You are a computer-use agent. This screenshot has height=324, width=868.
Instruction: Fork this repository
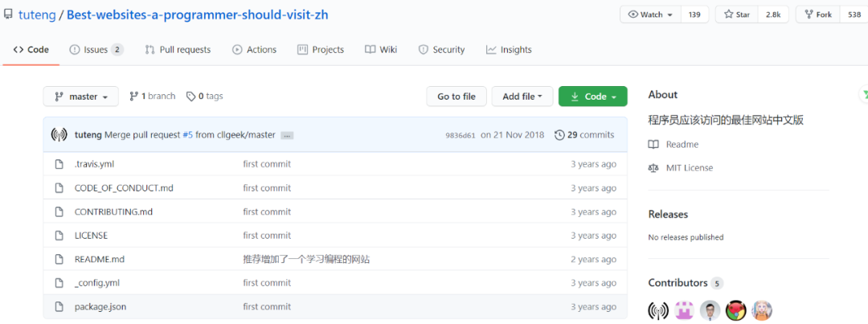tap(817, 15)
